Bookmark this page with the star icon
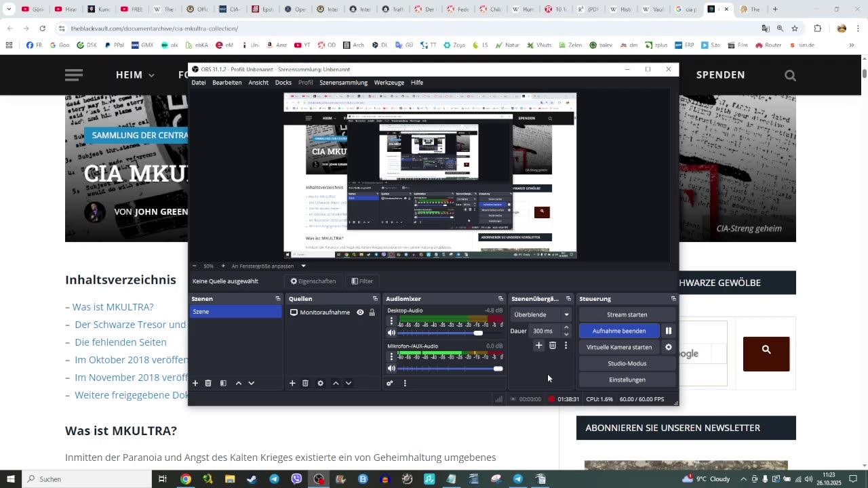This screenshot has width=868, height=488. click(795, 28)
